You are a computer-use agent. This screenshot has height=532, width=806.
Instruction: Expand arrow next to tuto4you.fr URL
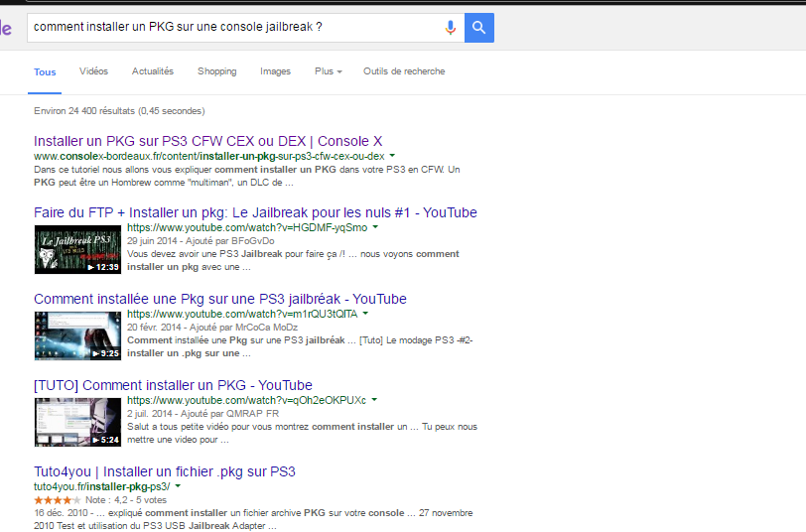point(178,485)
